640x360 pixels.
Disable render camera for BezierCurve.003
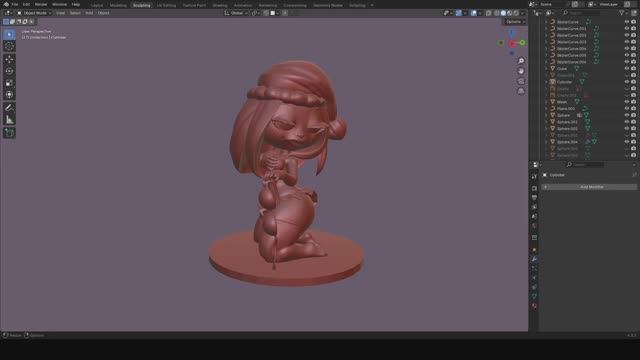(633, 42)
